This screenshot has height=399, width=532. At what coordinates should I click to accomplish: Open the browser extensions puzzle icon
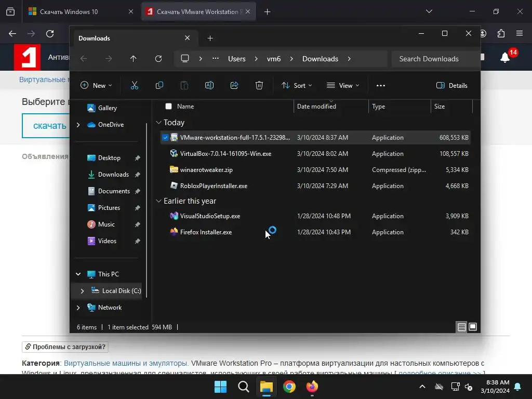[501, 33]
